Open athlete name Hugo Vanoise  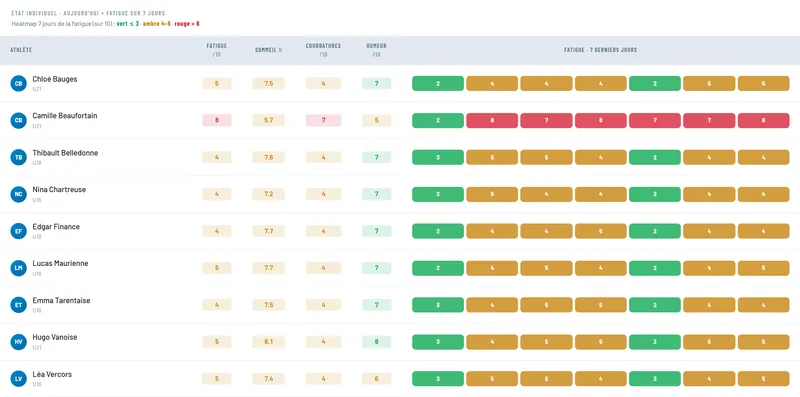point(55,337)
